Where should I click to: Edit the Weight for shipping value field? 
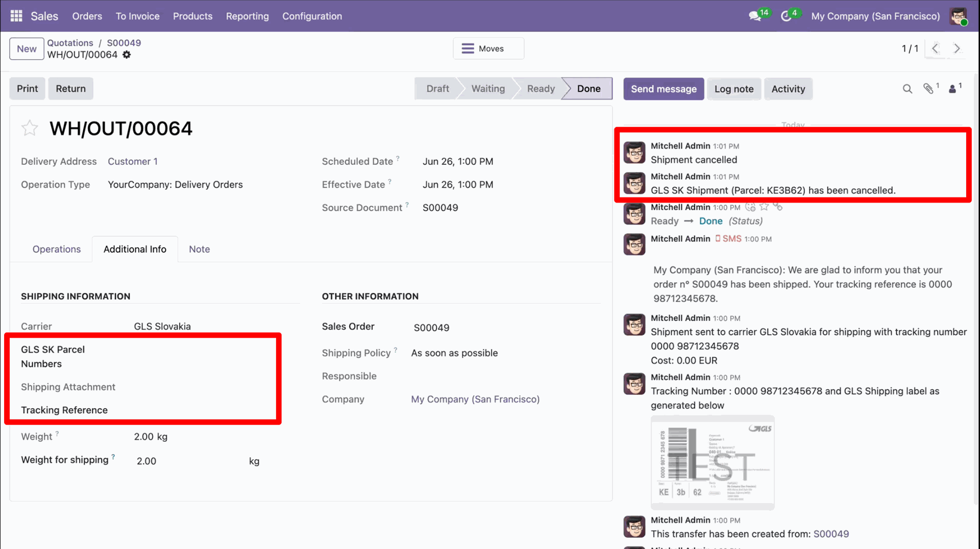click(189, 461)
